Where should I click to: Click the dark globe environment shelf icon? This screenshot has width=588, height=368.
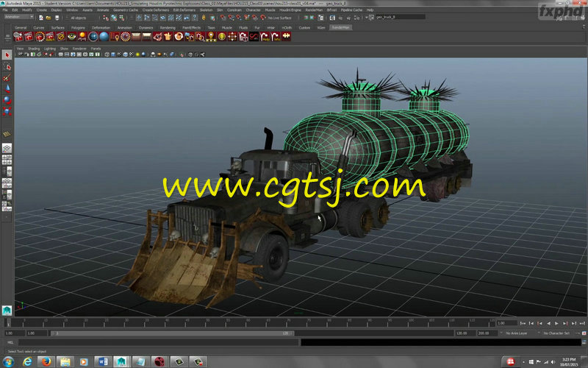pyautogui.click(x=93, y=36)
